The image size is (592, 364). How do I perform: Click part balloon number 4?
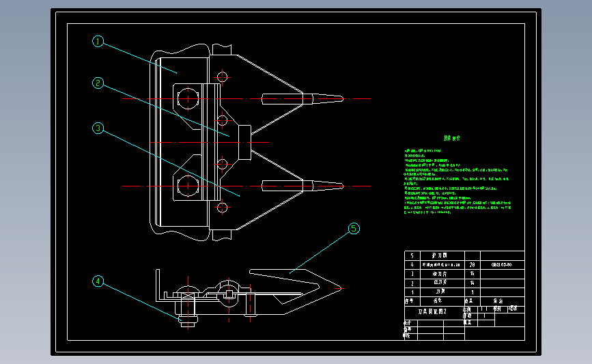[x=98, y=281]
